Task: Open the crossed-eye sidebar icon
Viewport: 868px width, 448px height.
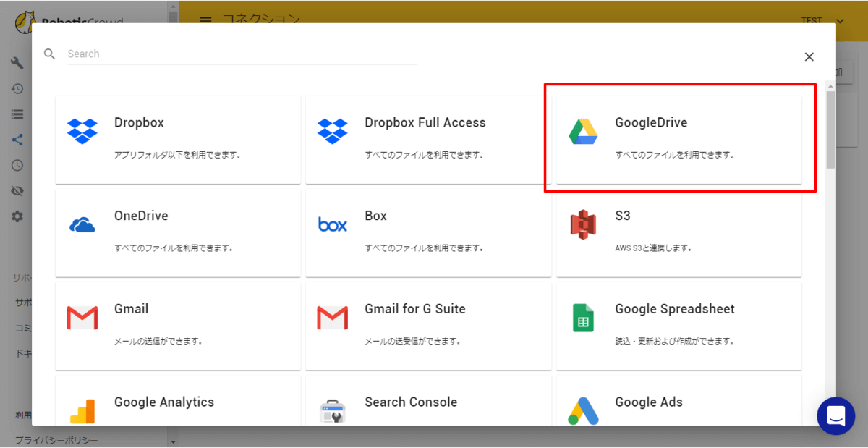Action: pos(17,191)
